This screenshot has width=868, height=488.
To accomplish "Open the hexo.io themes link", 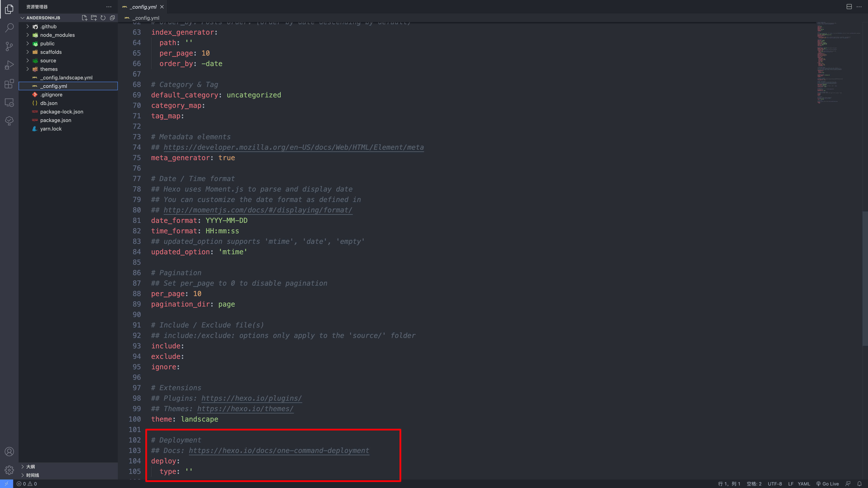I will click(x=245, y=409).
